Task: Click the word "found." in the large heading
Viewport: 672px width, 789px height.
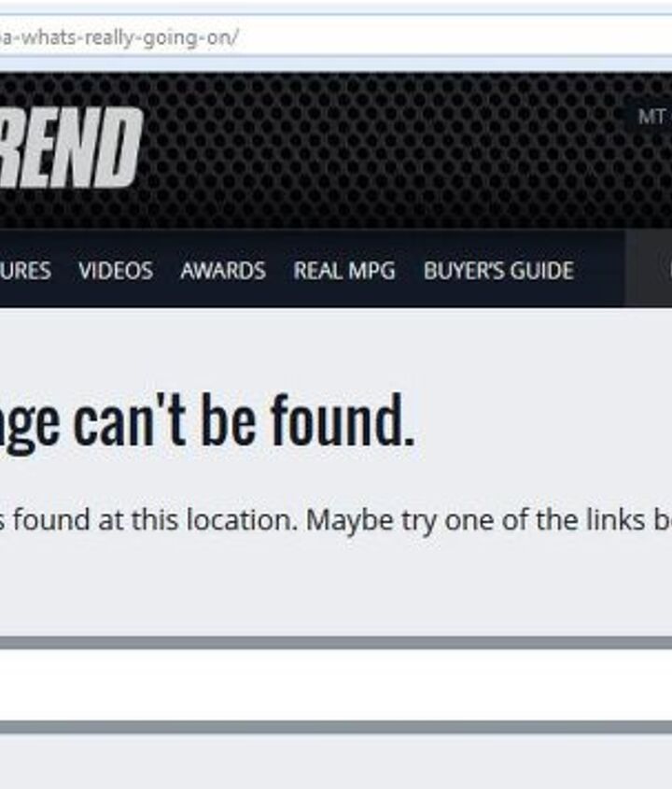Action: 343,419
